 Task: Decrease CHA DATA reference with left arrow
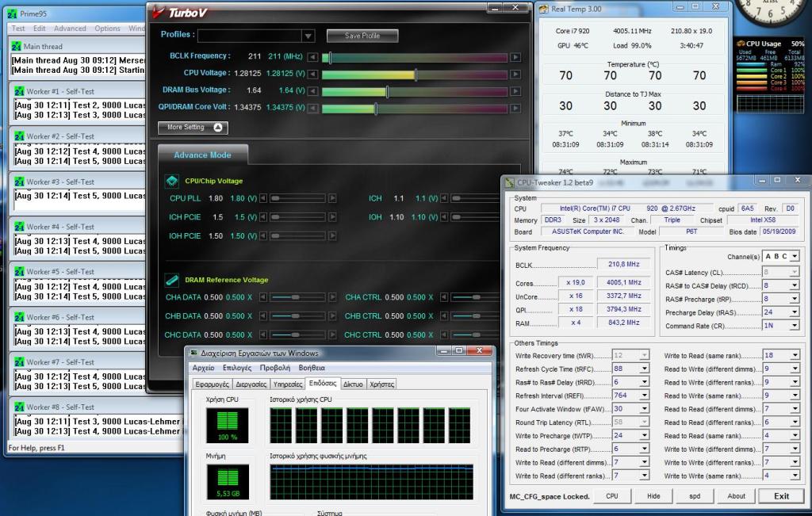point(263,297)
